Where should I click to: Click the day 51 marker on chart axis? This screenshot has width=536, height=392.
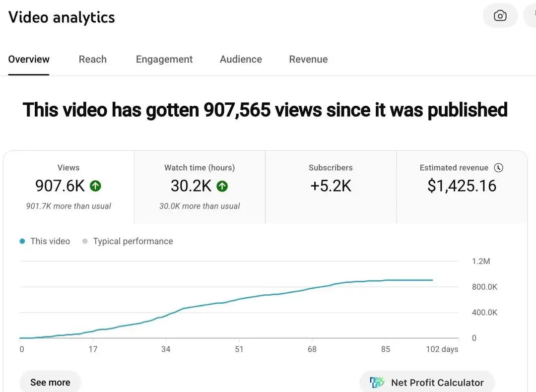(x=239, y=349)
